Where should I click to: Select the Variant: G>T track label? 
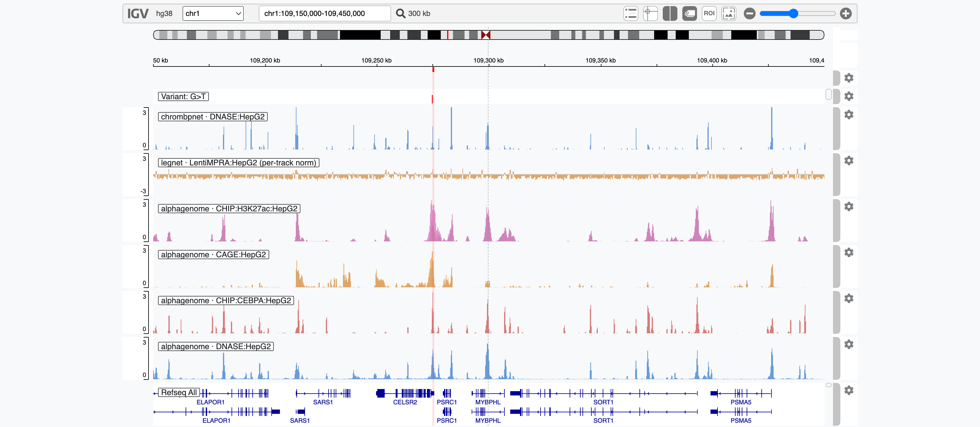click(183, 96)
